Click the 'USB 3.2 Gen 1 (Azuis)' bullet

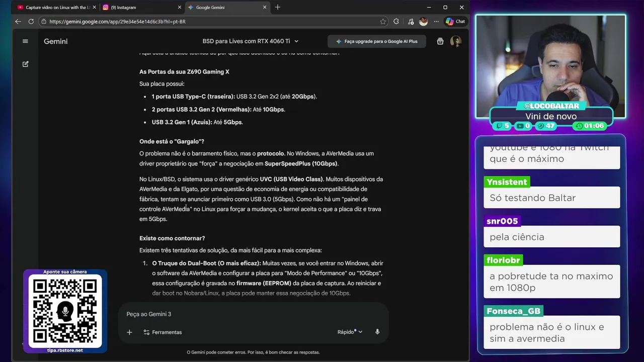tap(197, 122)
